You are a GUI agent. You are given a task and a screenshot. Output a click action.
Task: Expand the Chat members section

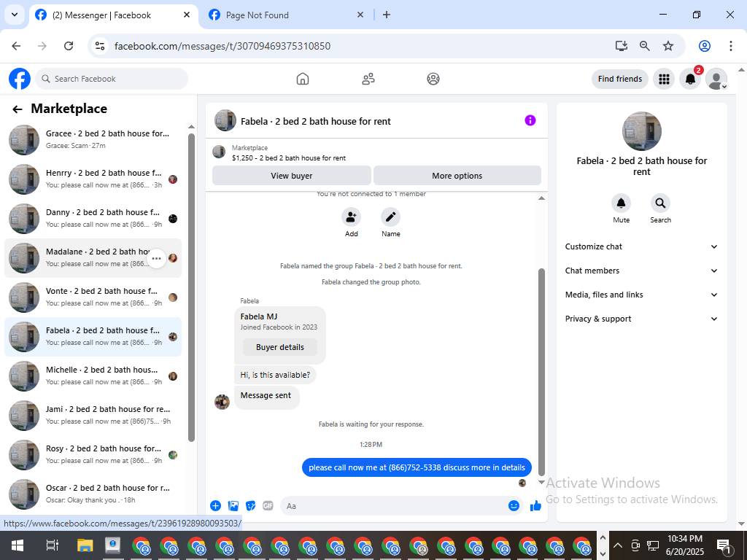point(641,271)
